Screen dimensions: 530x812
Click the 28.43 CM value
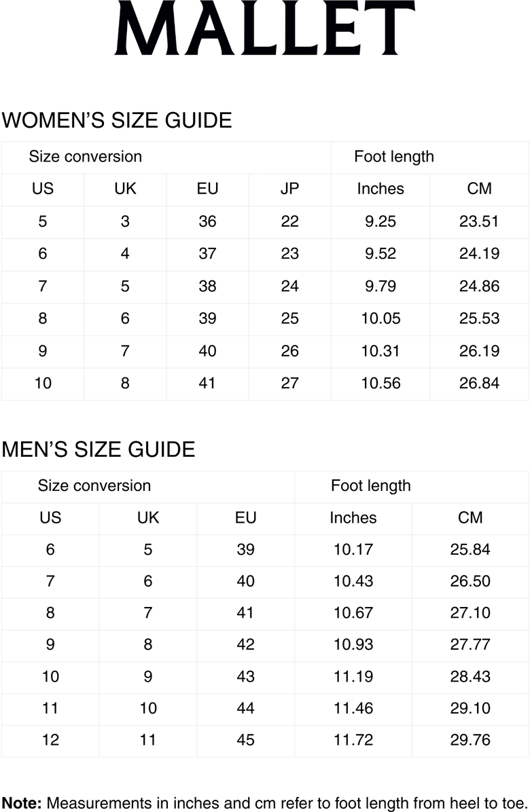[x=470, y=676]
